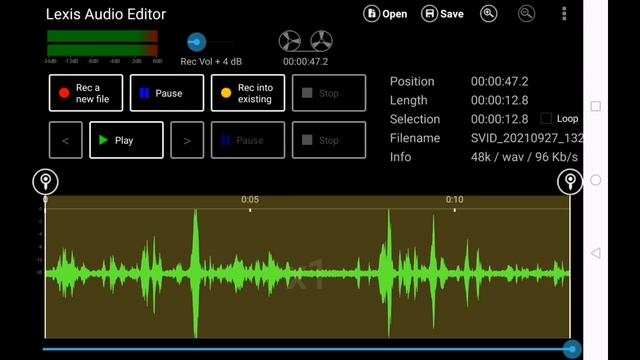Save the current recording

442,14
